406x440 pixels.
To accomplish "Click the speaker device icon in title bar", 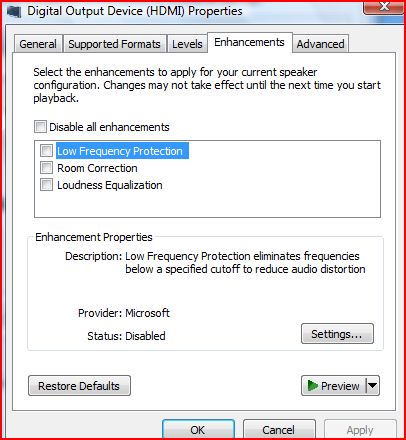I will click(x=14, y=11).
